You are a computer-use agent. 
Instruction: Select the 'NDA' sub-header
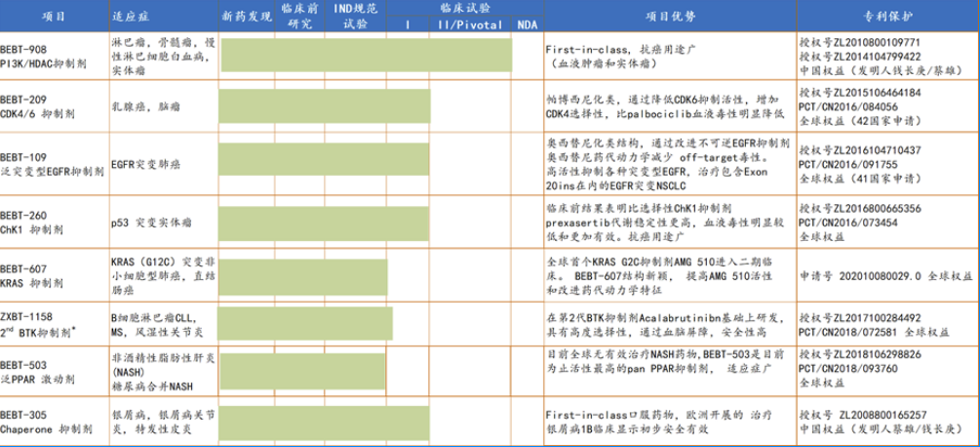(528, 24)
